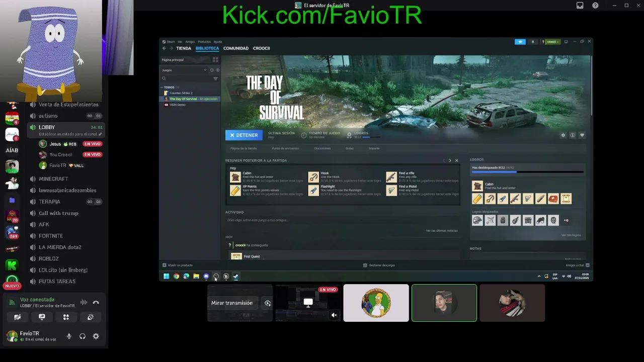644x362 pixels.
Task: Open the BIBLIOTECA tab in Steam
Action: tap(207, 48)
